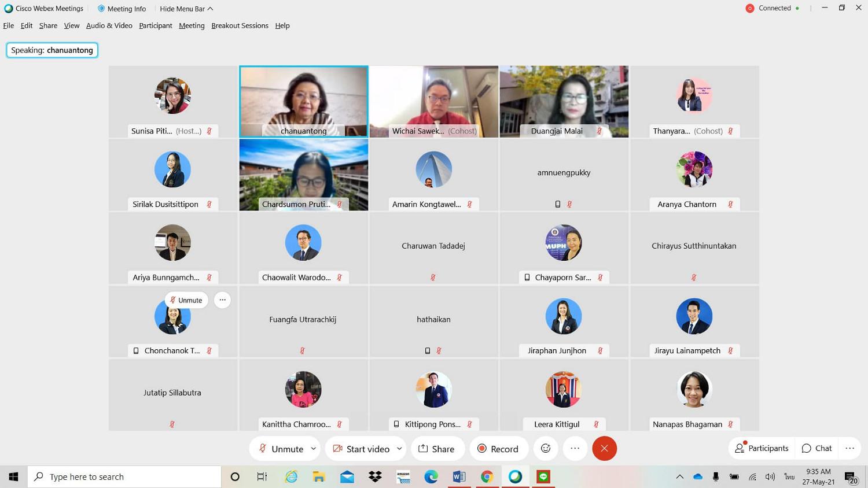Click the Meeting Info icon

(x=101, y=9)
